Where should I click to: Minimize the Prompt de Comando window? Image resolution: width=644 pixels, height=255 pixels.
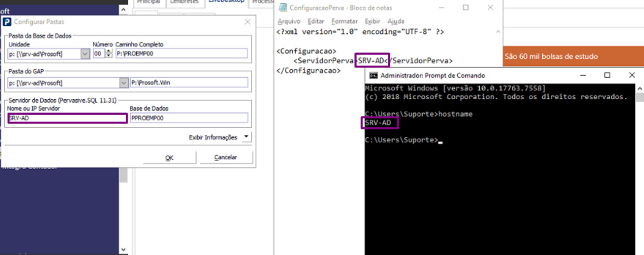pos(583,75)
